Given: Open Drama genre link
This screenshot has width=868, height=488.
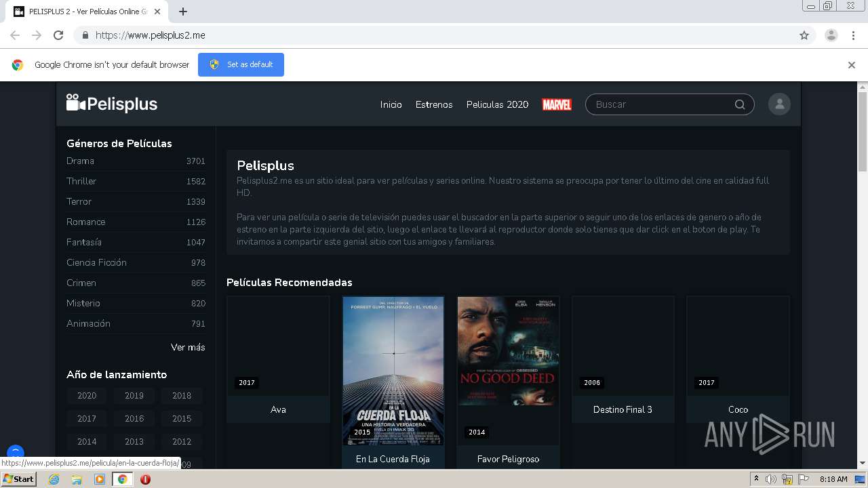Looking at the screenshot, I should (136, 161).
